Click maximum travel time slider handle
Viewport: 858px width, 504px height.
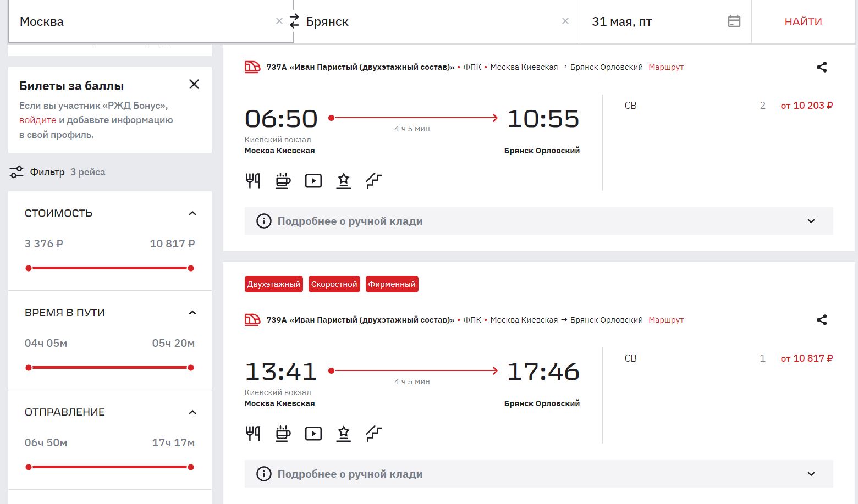click(191, 368)
